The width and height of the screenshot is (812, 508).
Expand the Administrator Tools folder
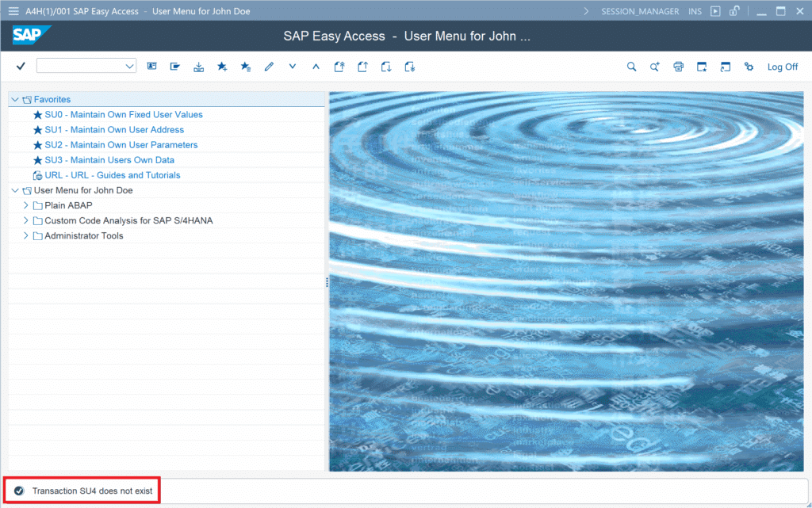pos(26,235)
